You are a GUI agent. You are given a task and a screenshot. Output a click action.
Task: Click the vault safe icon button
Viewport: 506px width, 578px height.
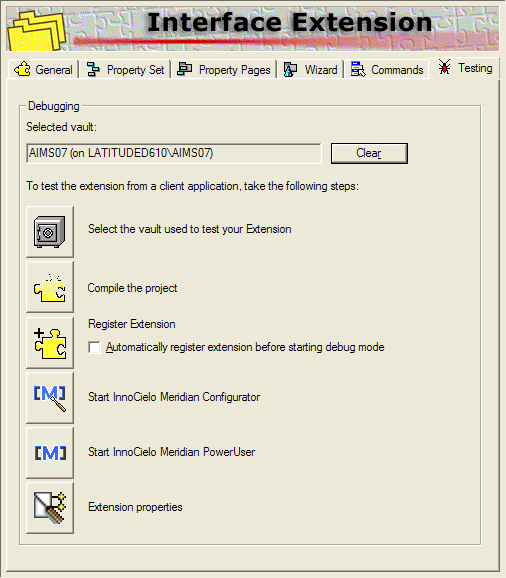pos(50,231)
